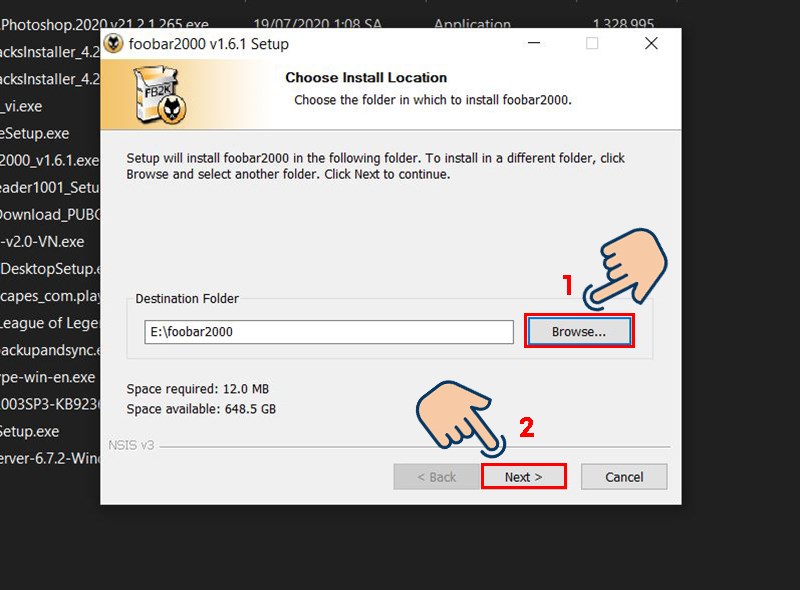Click the NSIS v3 branding text
The width and height of the screenshot is (800, 590).
131,445
